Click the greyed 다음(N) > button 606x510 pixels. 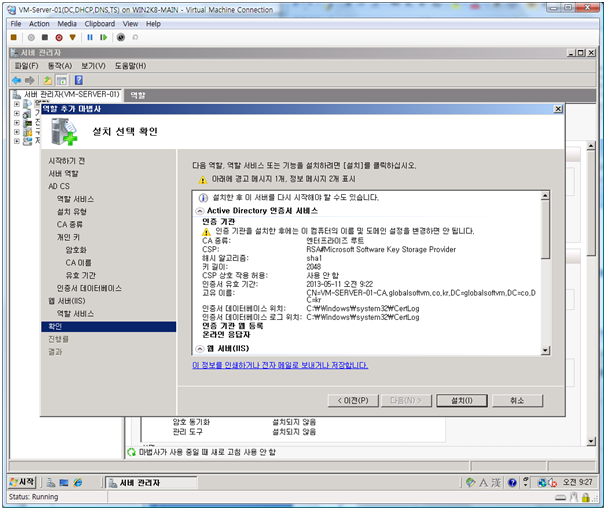coord(405,401)
